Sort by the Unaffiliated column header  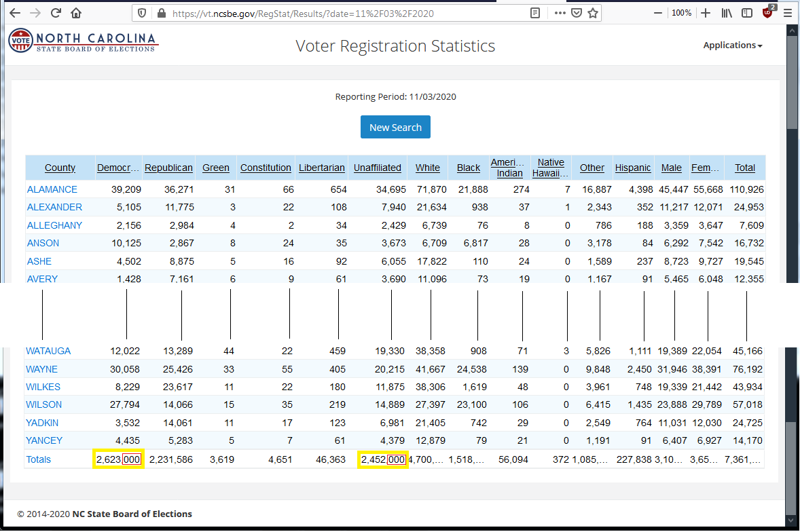click(x=378, y=168)
